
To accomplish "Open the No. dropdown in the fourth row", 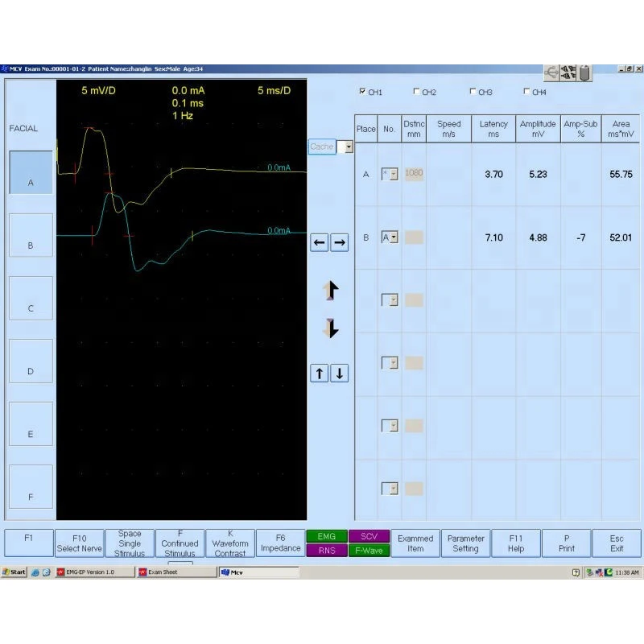I will pyautogui.click(x=394, y=363).
